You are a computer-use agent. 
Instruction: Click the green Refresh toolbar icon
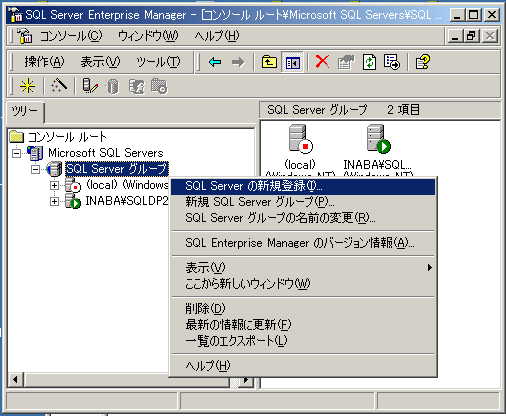point(369,62)
